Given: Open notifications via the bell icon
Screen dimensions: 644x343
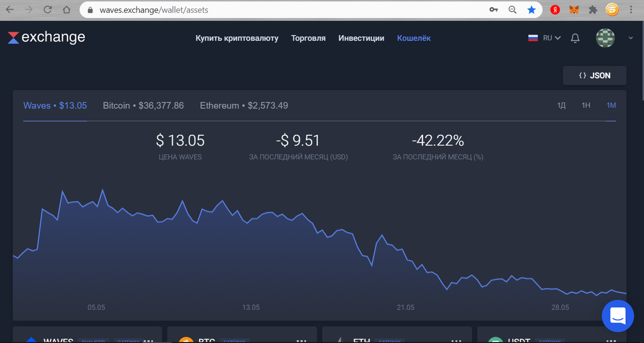Looking at the screenshot, I should tap(575, 38).
